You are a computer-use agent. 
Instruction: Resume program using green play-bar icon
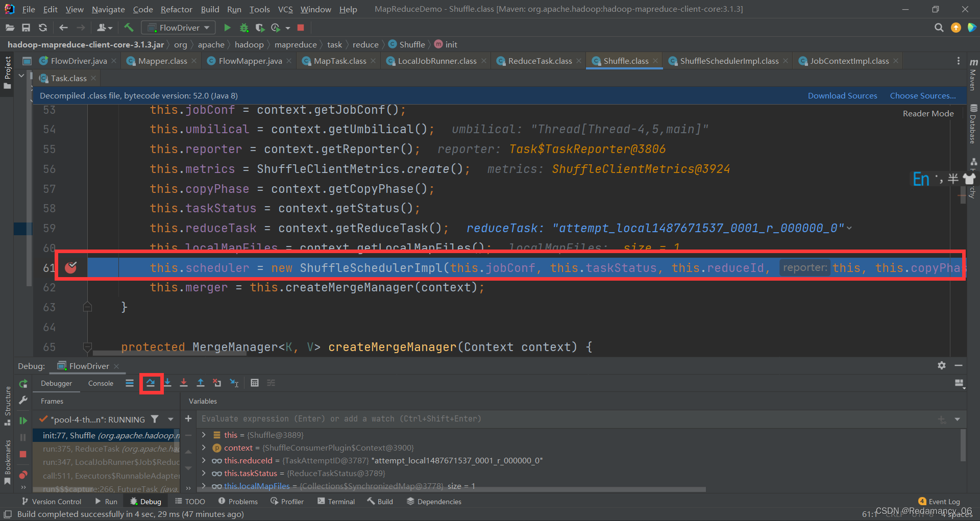[23, 420]
